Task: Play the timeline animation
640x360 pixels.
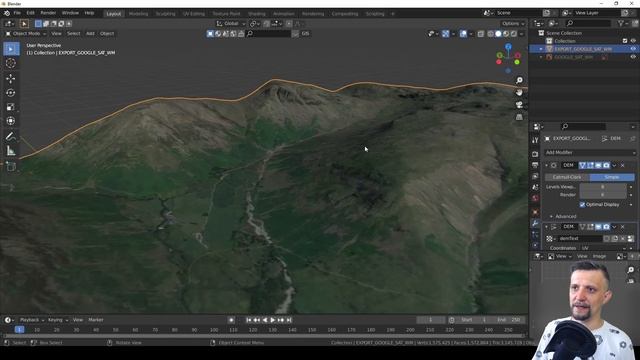Action: click(x=273, y=320)
